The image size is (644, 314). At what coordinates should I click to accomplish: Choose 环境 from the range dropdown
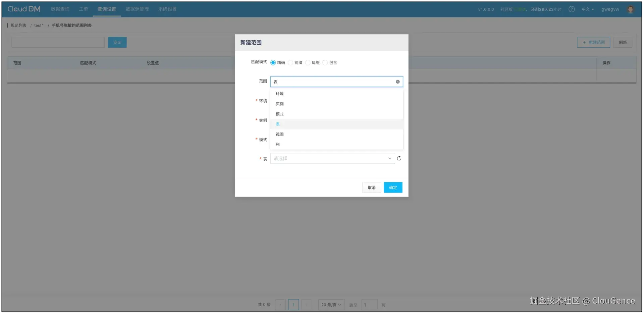[x=336, y=94]
